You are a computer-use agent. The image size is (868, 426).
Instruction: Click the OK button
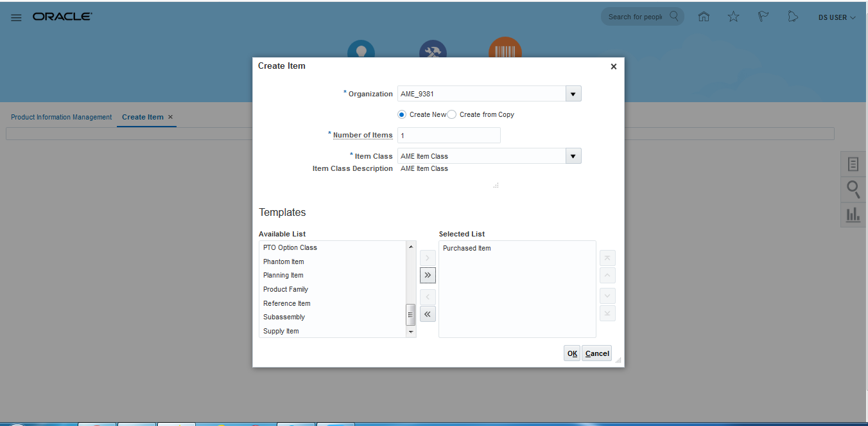572,353
